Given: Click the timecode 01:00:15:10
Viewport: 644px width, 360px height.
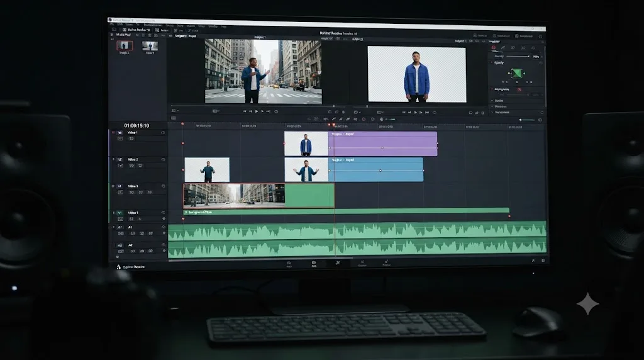Looking at the screenshot, I should pos(136,125).
